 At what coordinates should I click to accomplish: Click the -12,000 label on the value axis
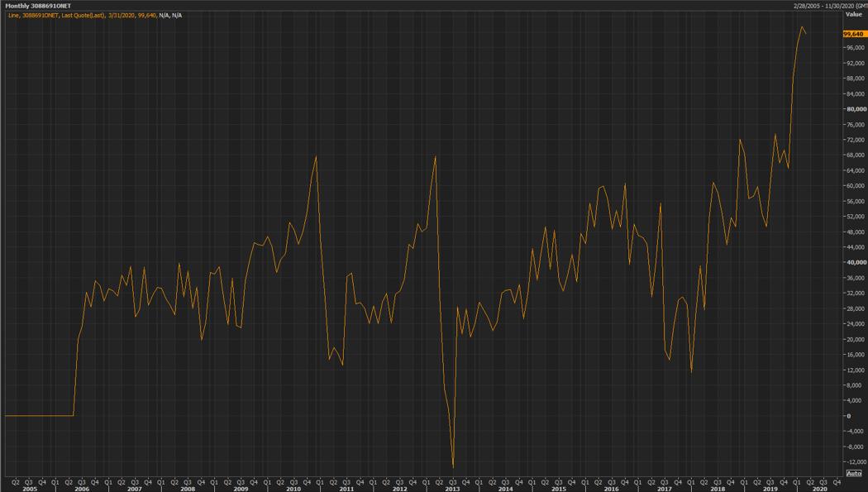tap(856, 461)
